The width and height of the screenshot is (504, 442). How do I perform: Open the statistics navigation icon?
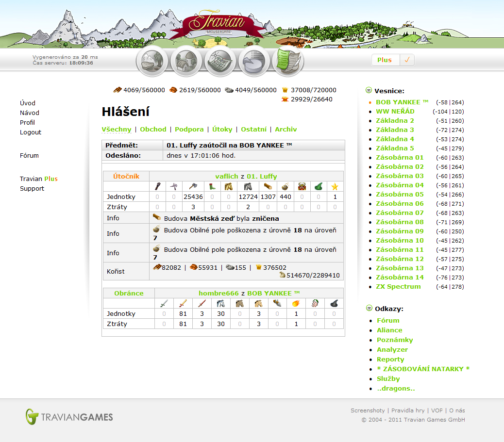point(254,61)
